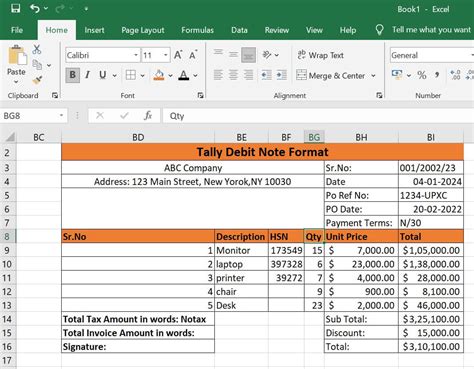
Task: Click Center horizontal alignment icon
Action: (x=233, y=75)
